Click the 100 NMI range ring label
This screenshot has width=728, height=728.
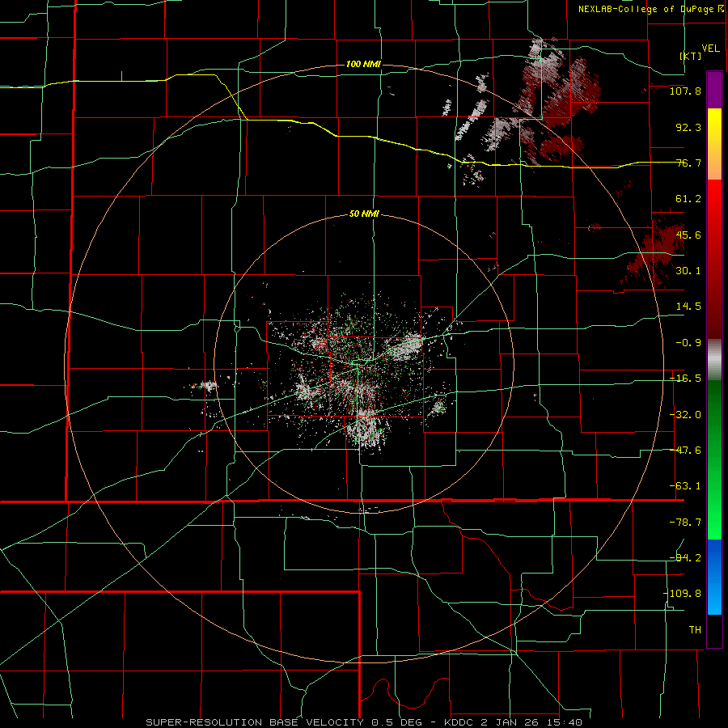pos(363,64)
